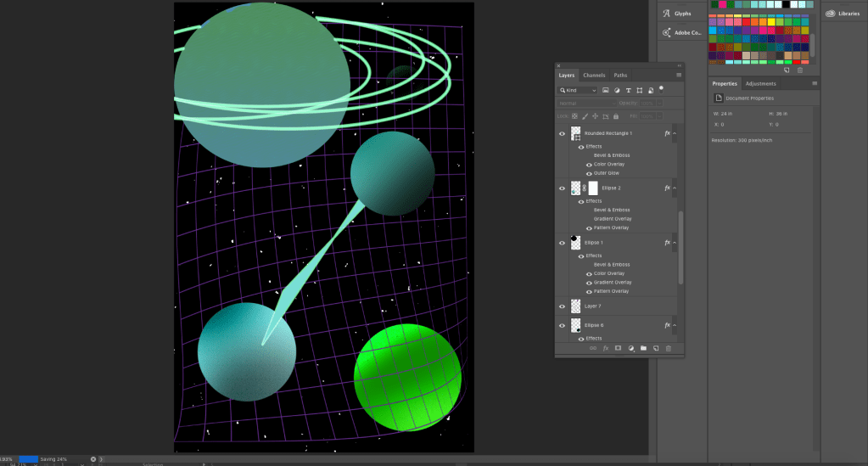
Task: Switch to the Adjustments tab
Action: (x=760, y=84)
